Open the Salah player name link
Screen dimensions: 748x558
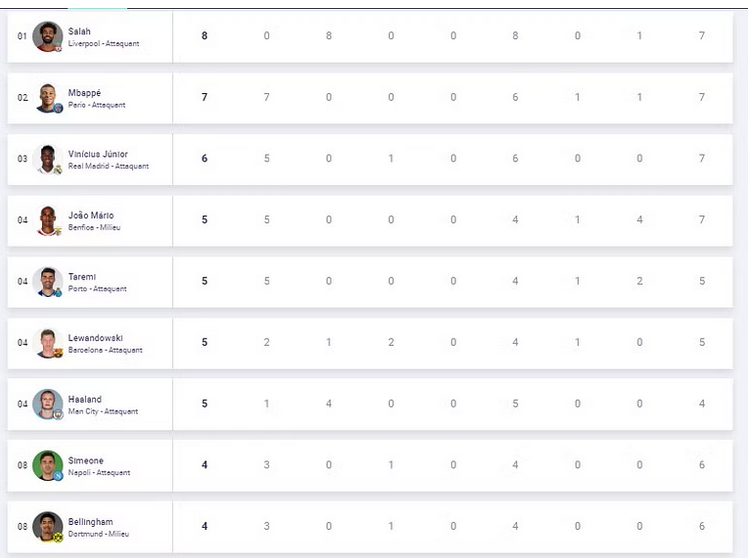[79, 31]
